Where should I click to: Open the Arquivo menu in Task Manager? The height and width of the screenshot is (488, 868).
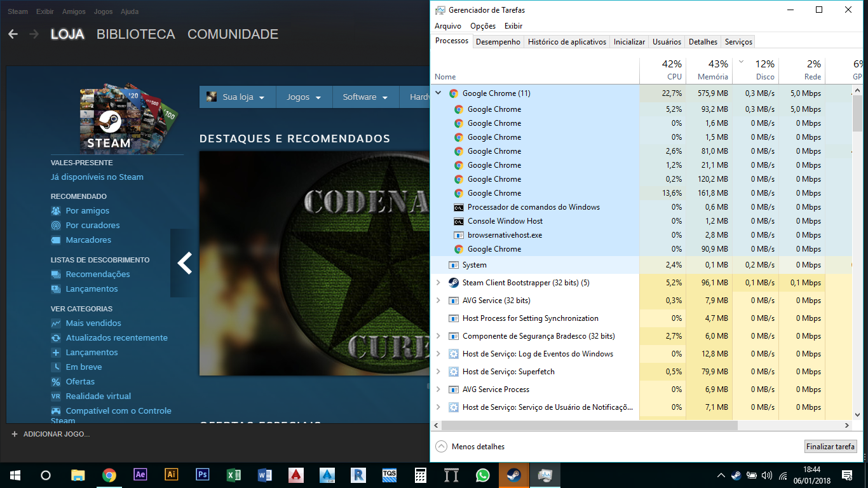pyautogui.click(x=448, y=26)
